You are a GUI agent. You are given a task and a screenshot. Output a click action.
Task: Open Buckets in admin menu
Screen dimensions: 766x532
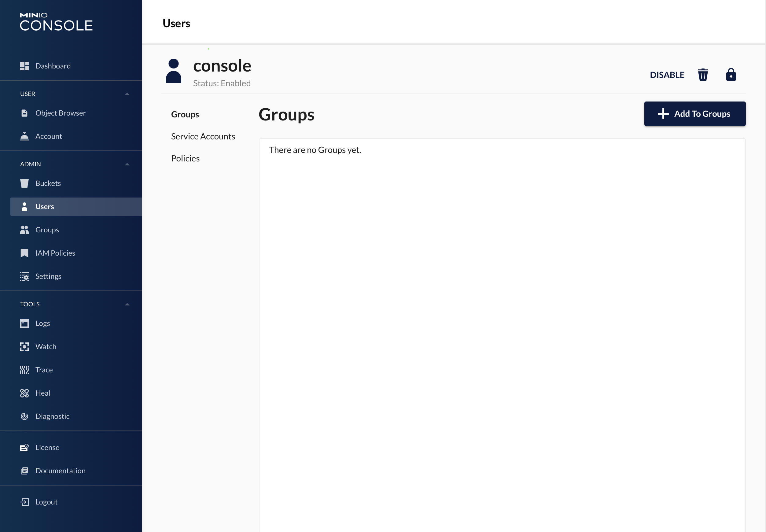(x=48, y=183)
